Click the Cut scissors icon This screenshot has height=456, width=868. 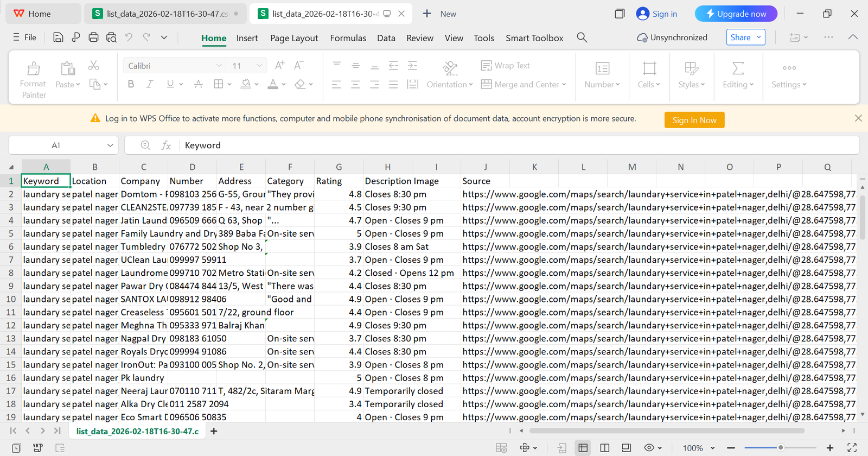(93, 66)
